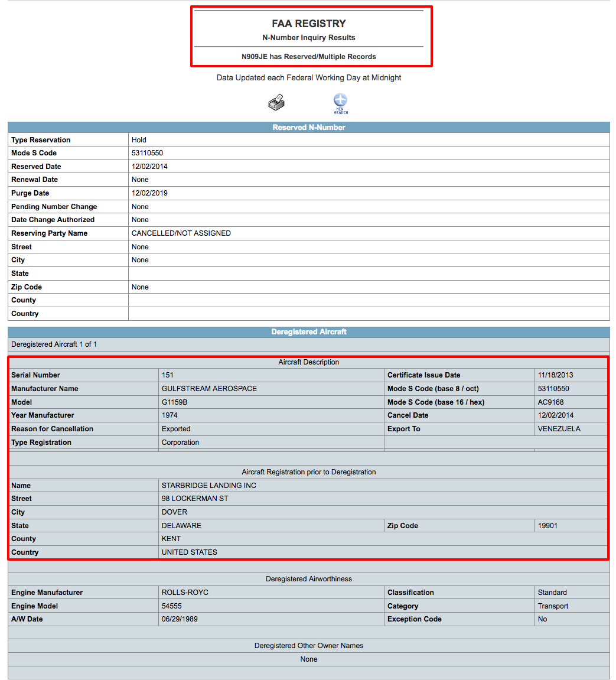616x680 pixels.
Task: Select the Reserved Date value 12/02/2014
Action: (149, 167)
